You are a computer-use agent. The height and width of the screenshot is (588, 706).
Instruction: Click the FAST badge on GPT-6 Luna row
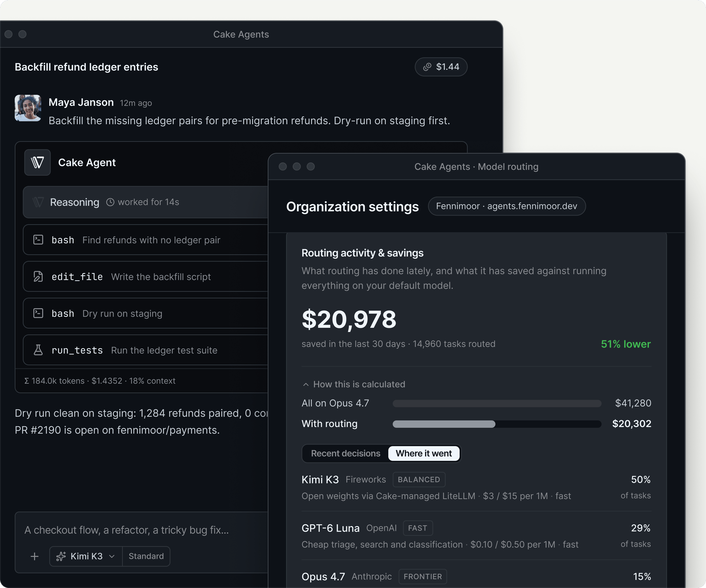(418, 528)
